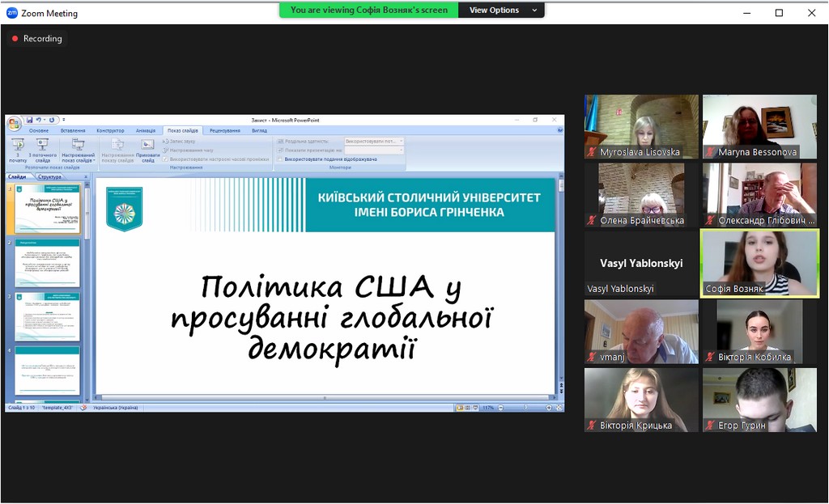Click the undo icon in PowerPoint

click(39, 120)
